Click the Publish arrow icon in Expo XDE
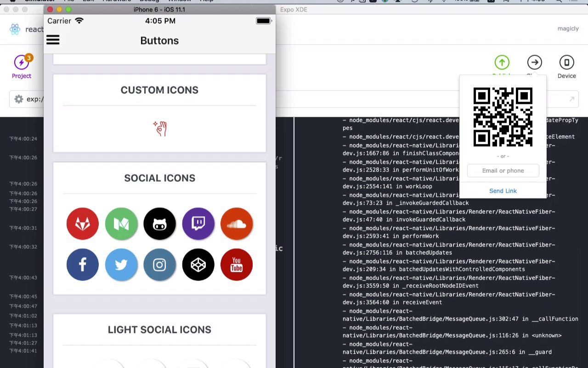Screen dimensions: 588x368 [x=502, y=62]
